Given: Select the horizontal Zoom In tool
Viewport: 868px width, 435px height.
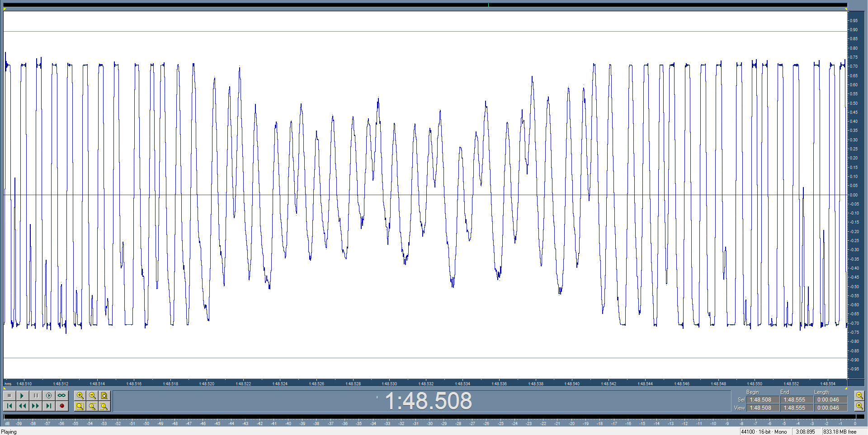Looking at the screenshot, I should click(80, 395).
